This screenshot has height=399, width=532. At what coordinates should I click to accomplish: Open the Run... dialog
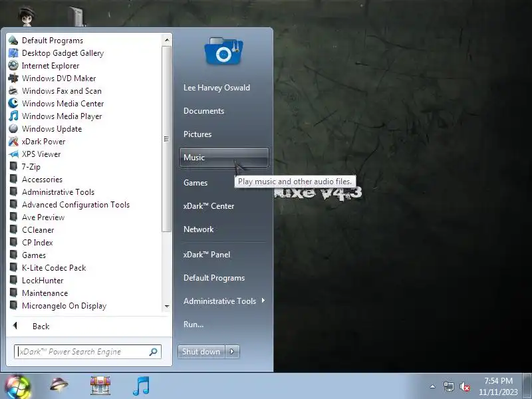pos(224,325)
